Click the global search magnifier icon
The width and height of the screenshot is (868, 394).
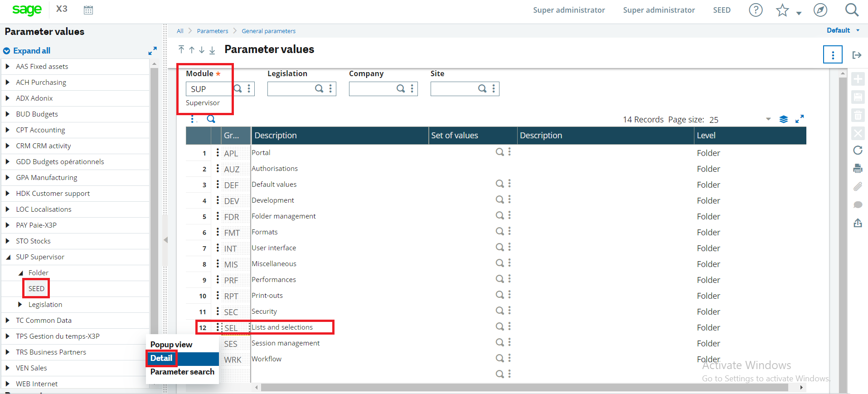pyautogui.click(x=852, y=10)
